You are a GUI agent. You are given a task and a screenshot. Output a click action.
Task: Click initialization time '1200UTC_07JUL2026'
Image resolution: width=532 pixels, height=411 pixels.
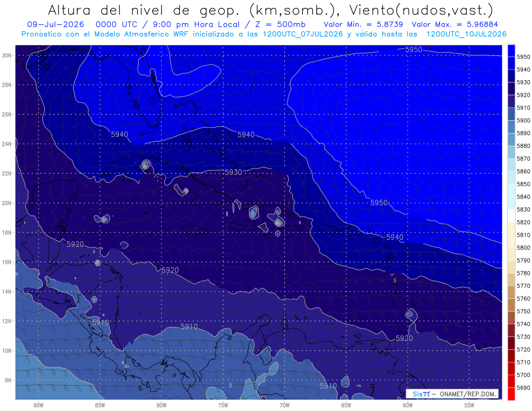coord(303,34)
